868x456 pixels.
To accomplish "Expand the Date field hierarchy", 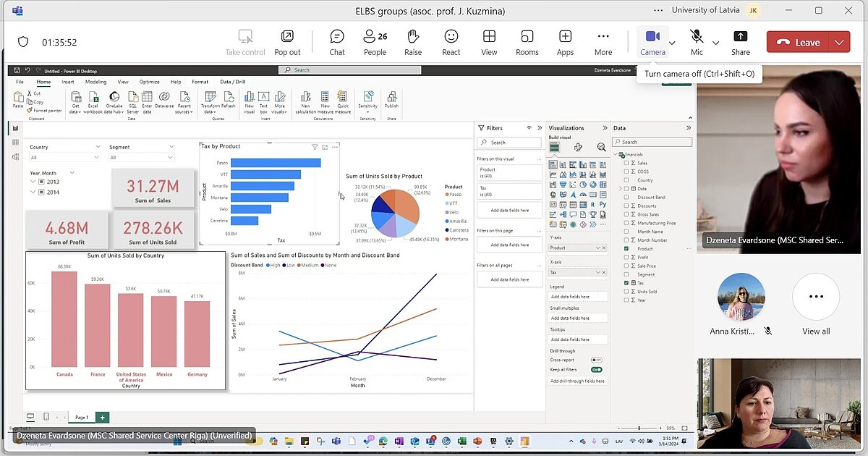I will coord(621,189).
